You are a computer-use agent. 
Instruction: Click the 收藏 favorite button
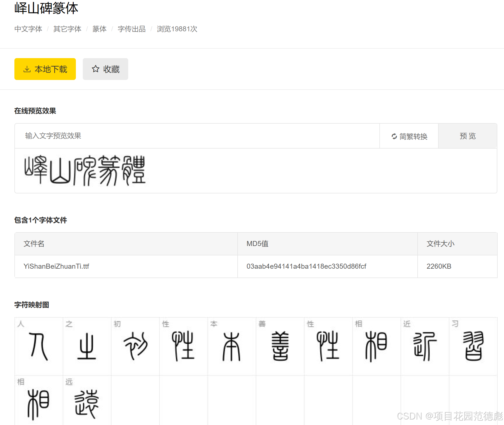tap(106, 69)
